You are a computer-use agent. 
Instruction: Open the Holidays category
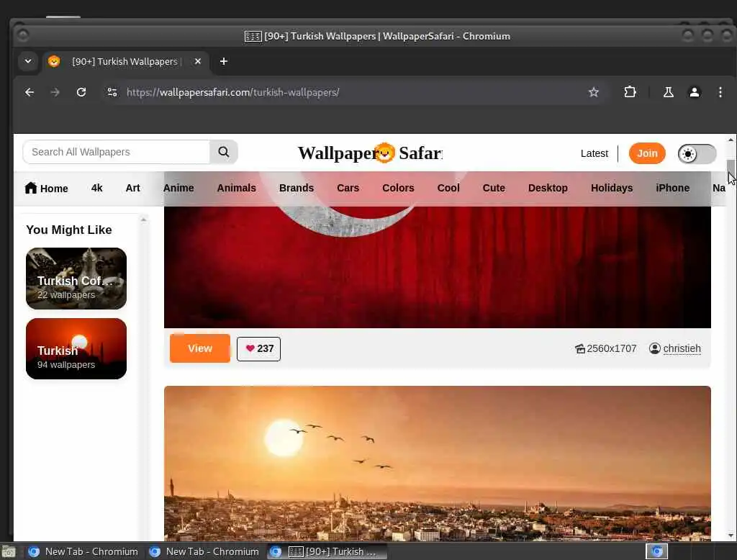click(612, 188)
